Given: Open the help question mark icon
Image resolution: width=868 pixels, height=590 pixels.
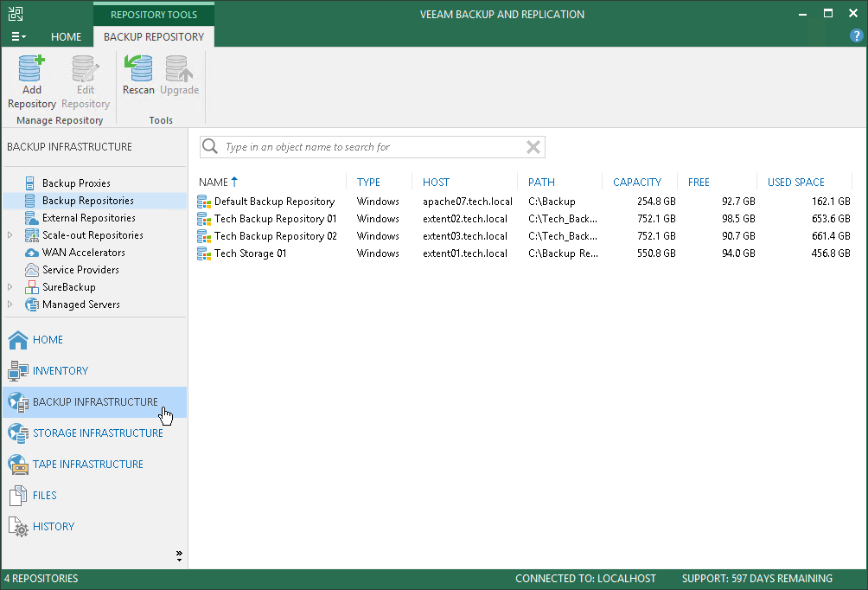Looking at the screenshot, I should coord(857,36).
